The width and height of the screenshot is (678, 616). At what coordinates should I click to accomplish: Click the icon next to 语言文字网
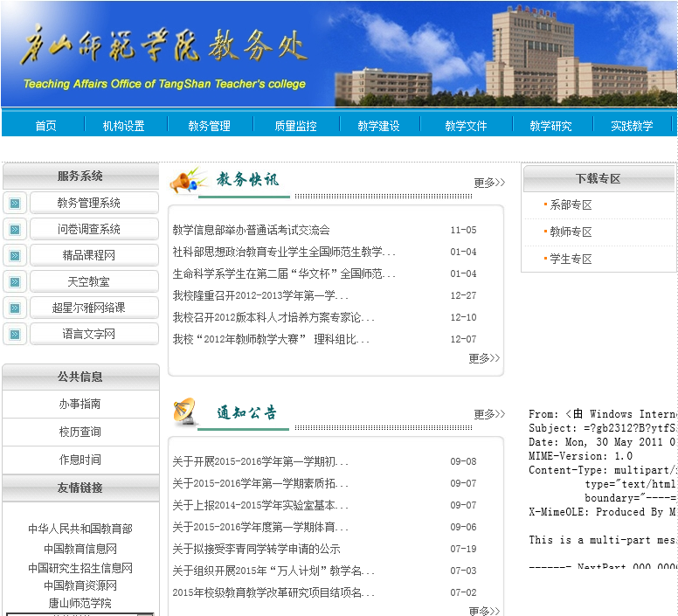pos(15,335)
